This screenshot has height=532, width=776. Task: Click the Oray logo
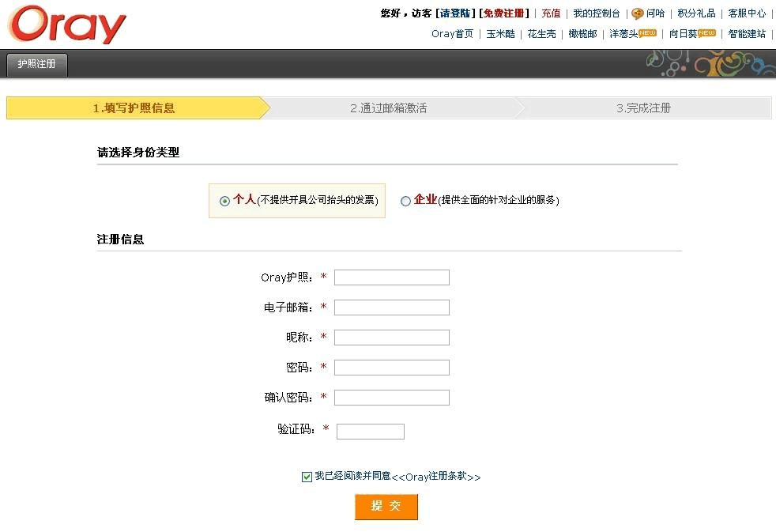click(67, 25)
